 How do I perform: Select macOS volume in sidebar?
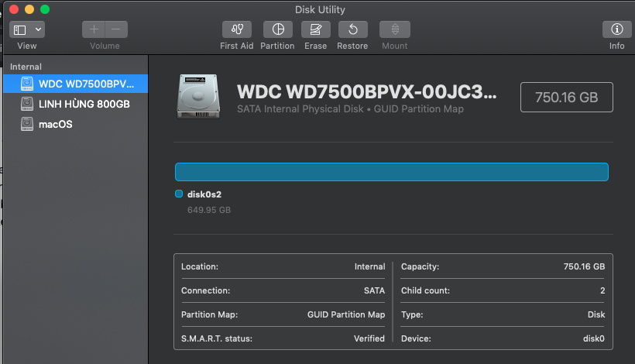(76, 125)
